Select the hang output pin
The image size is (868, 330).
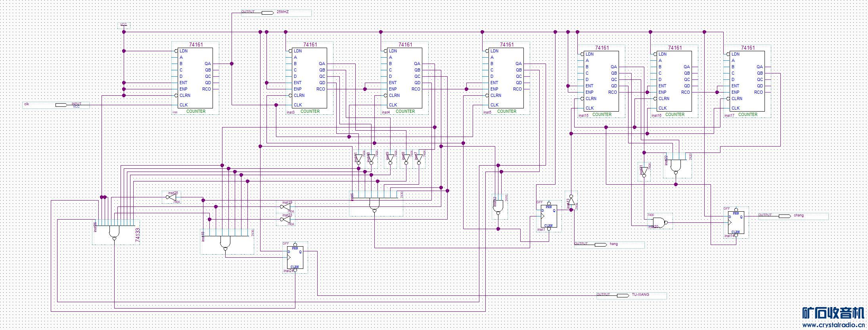click(601, 244)
